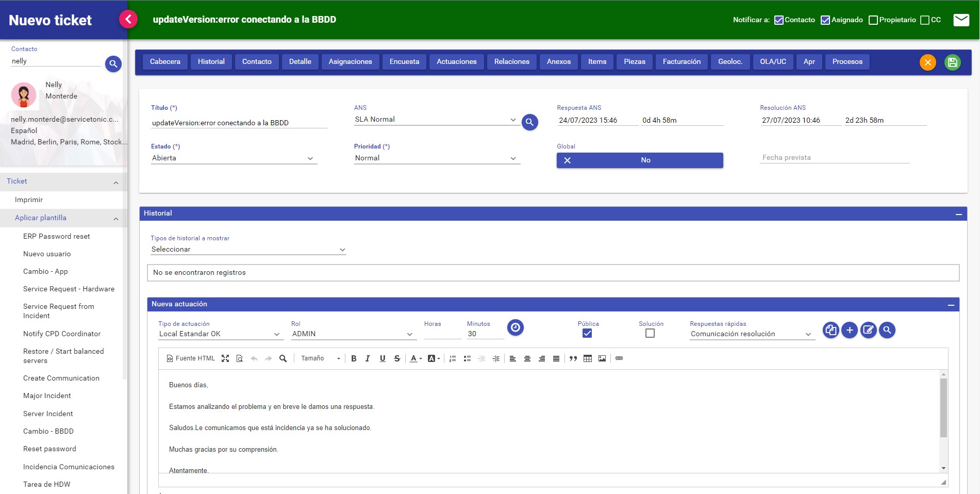The width and height of the screenshot is (980, 494).
Task: Enable the Solución checkbox
Action: tap(650, 334)
